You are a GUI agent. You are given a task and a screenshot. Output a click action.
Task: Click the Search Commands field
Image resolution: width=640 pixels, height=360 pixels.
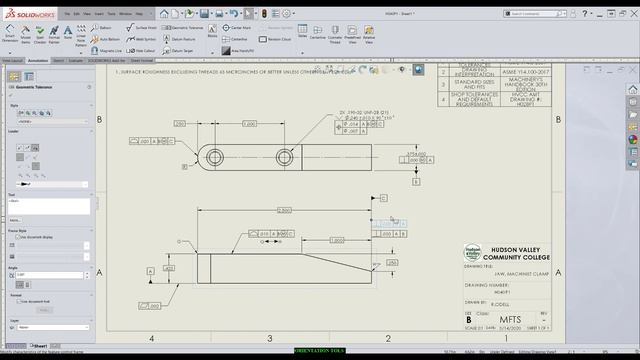(x=535, y=13)
